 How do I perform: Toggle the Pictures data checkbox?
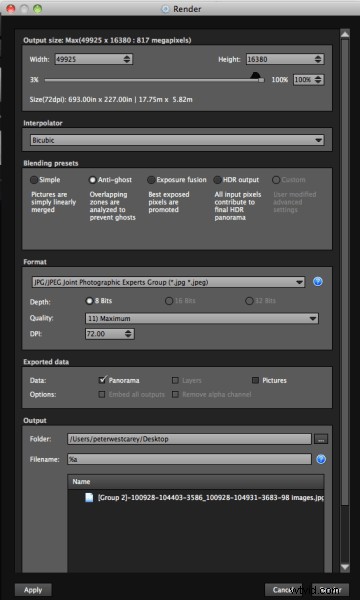(x=255, y=380)
